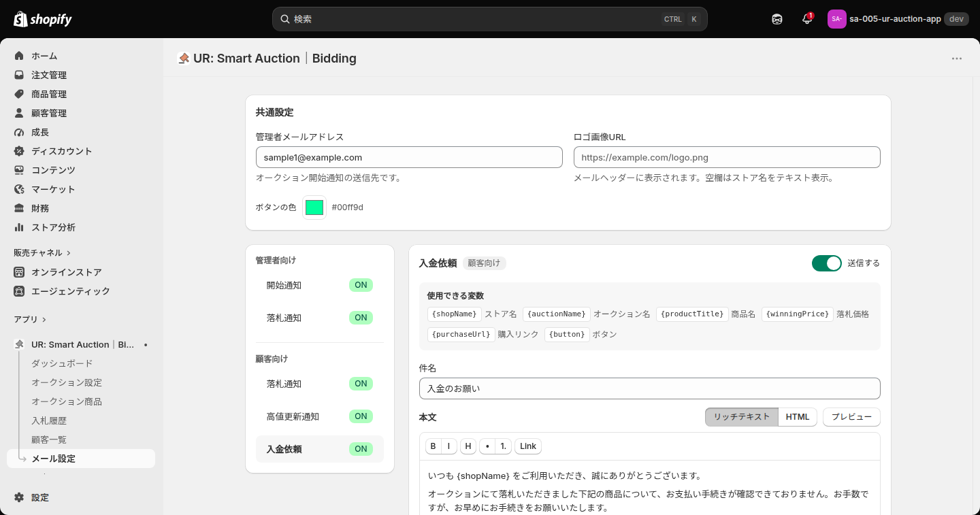Open the sa-005-ur-auction-app store account menu
Screen dimensions: 980x515
897,19
